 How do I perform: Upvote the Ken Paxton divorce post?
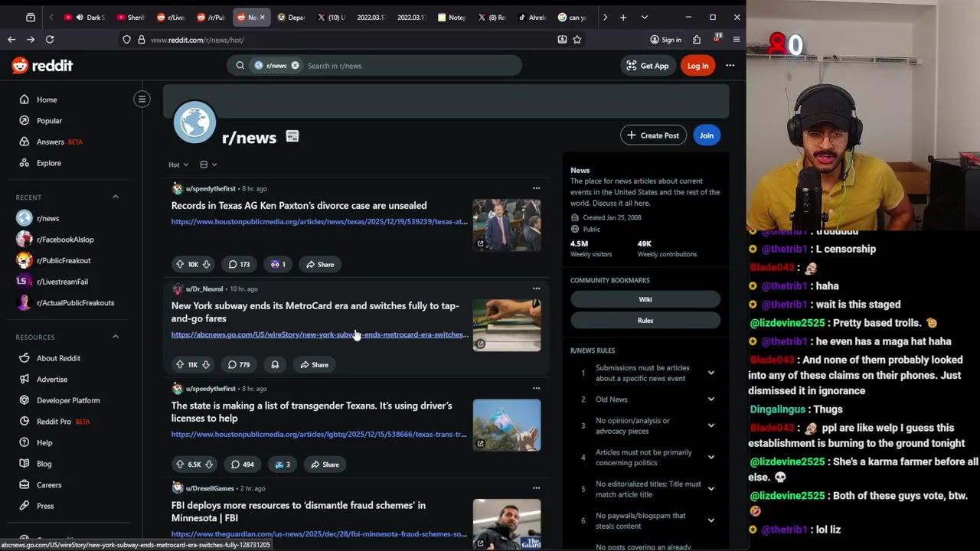pyautogui.click(x=180, y=265)
